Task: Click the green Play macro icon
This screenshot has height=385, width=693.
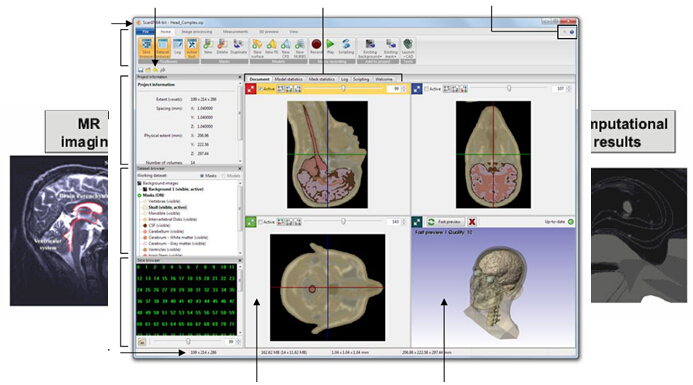Action: (x=330, y=46)
